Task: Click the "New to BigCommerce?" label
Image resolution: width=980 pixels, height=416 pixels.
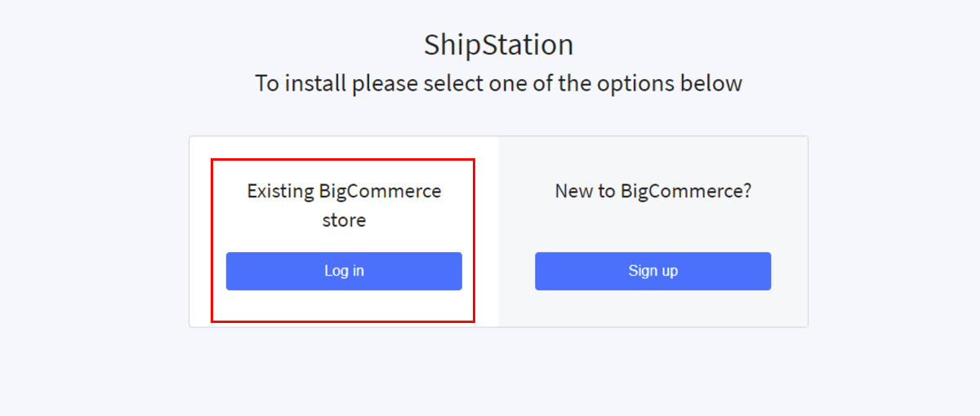Action: (x=653, y=192)
